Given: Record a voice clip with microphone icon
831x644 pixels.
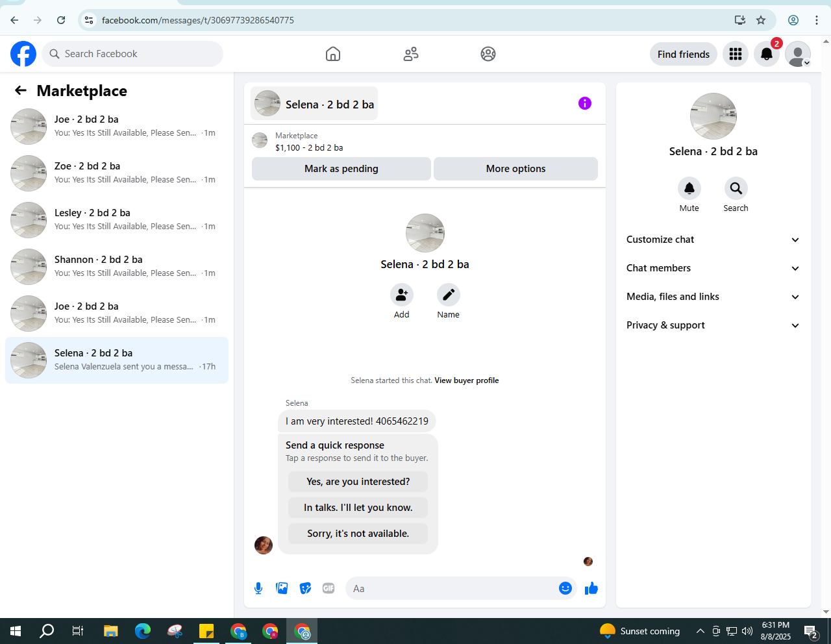Looking at the screenshot, I should [x=258, y=588].
